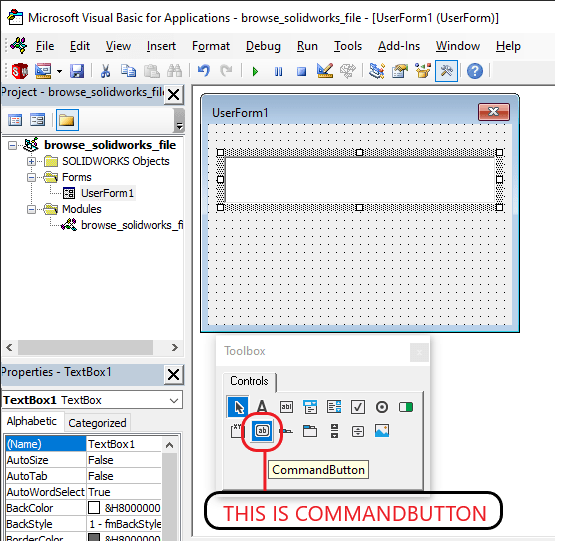Collapse the Modules folder
Viewport: 563px width, 541px height.
[31, 209]
